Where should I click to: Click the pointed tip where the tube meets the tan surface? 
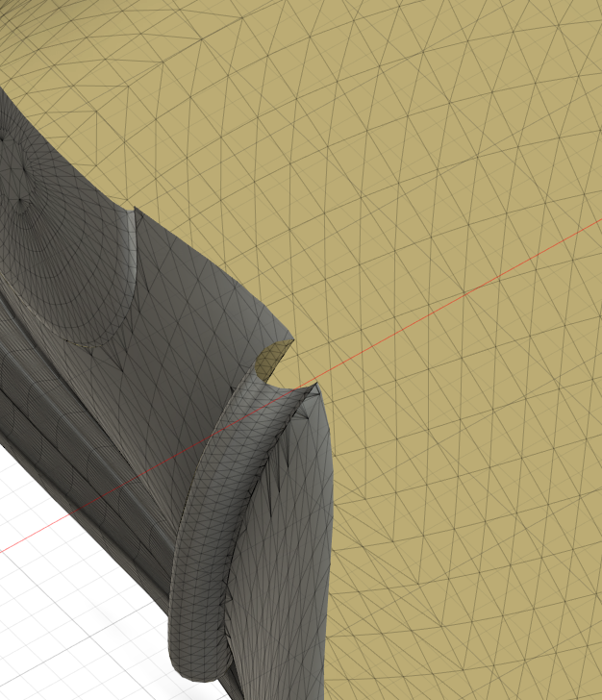[314, 386]
